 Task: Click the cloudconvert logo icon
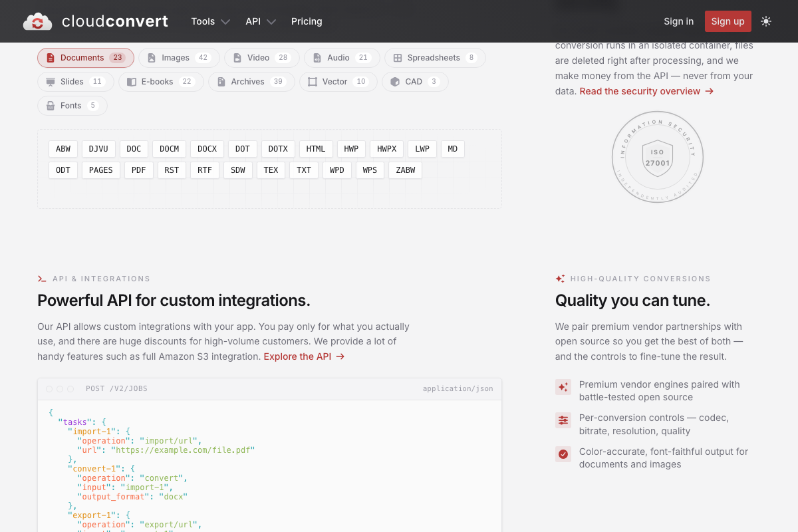(x=37, y=21)
